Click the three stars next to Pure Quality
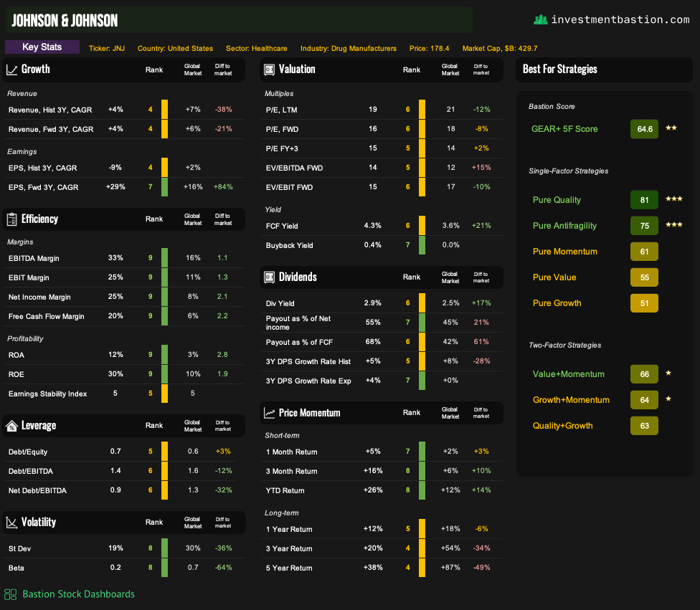 tap(673, 199)
